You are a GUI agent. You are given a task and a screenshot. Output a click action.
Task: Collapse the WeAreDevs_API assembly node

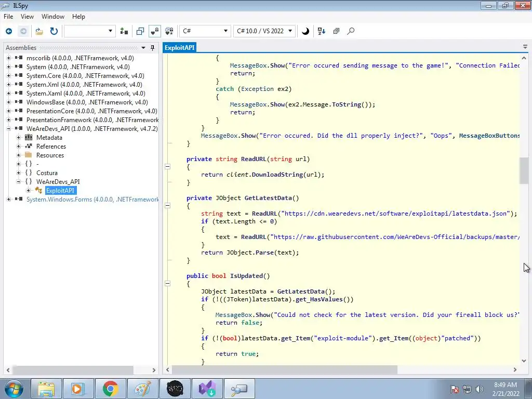point(8,129)
